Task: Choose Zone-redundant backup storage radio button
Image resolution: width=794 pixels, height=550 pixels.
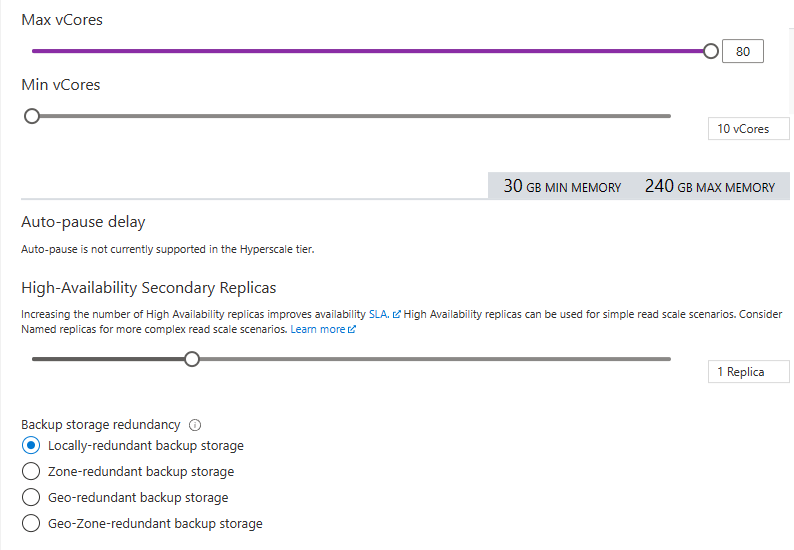Action: coord(31,472)
